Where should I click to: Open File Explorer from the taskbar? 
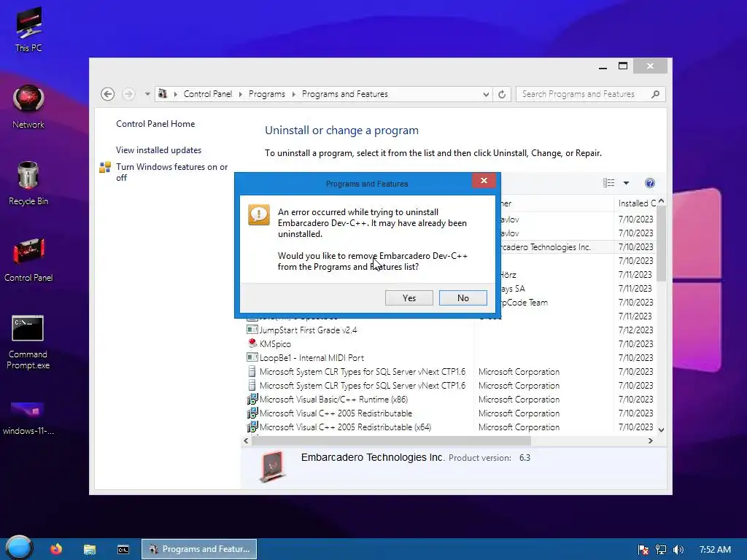90,549
